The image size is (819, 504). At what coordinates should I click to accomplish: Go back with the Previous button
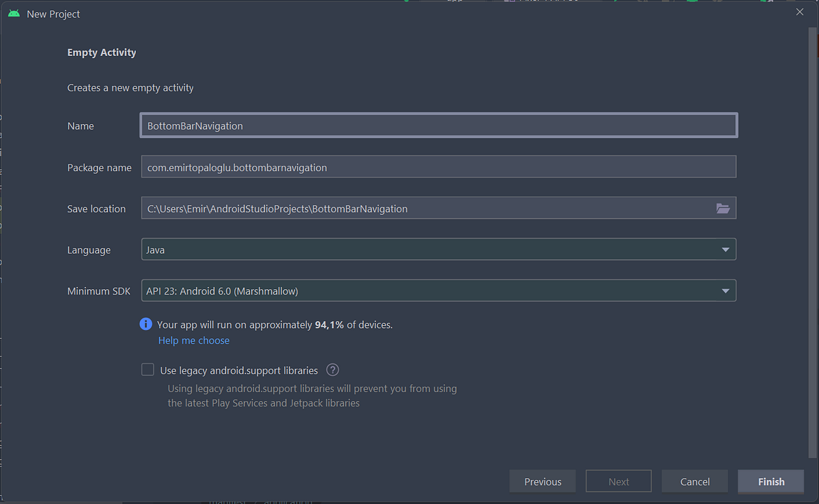543,481
